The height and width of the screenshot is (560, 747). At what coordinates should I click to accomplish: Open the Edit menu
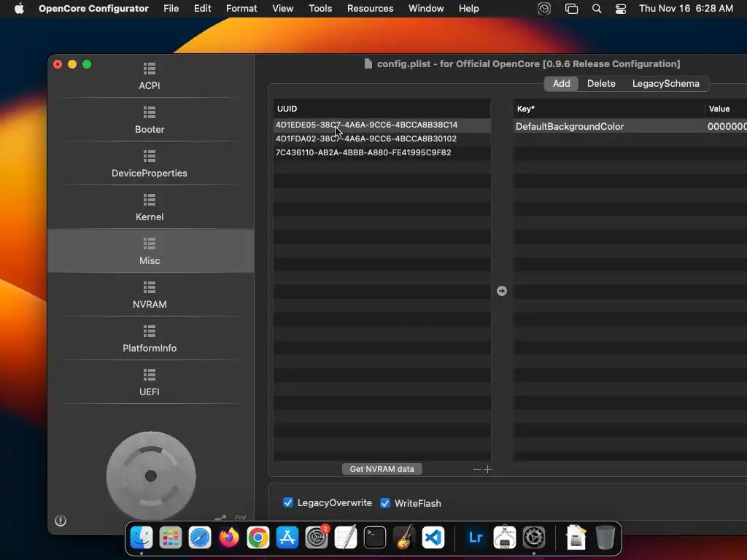pos(203,9)
